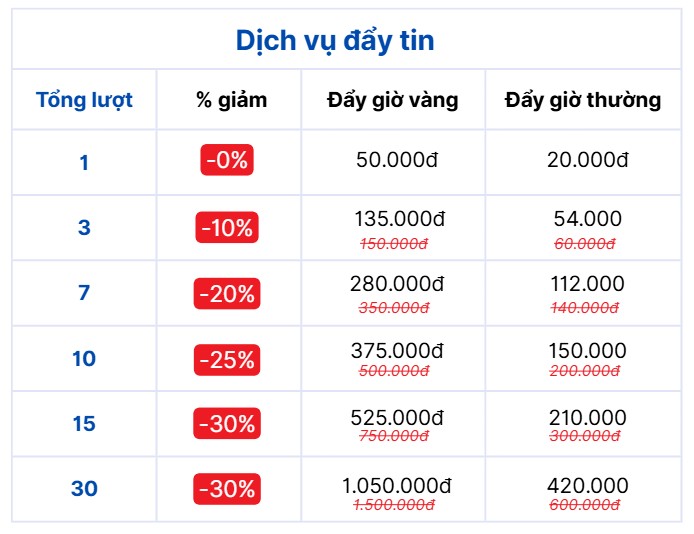Click the -30% badge in the 15-turn row
The image size is (694, 534).
227,424
